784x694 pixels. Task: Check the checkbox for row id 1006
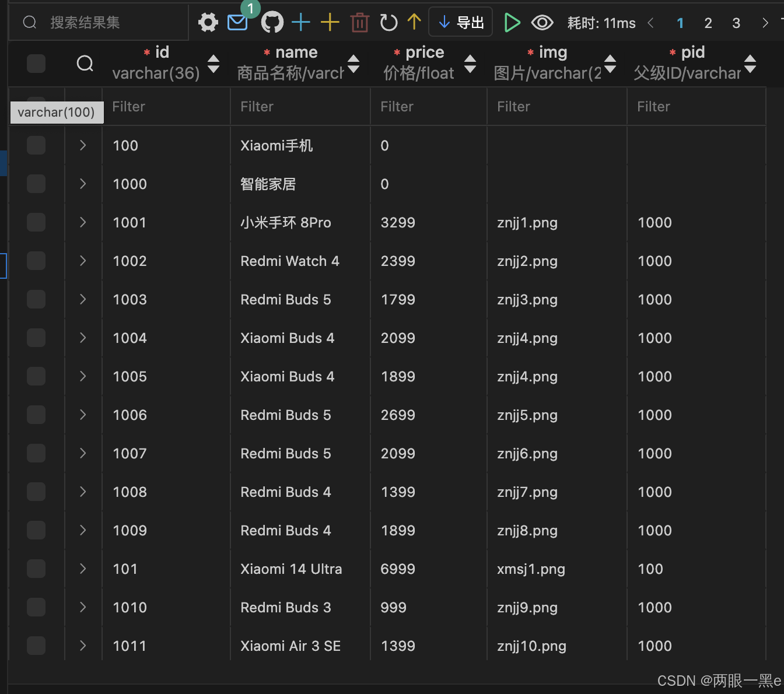point(36,415)
